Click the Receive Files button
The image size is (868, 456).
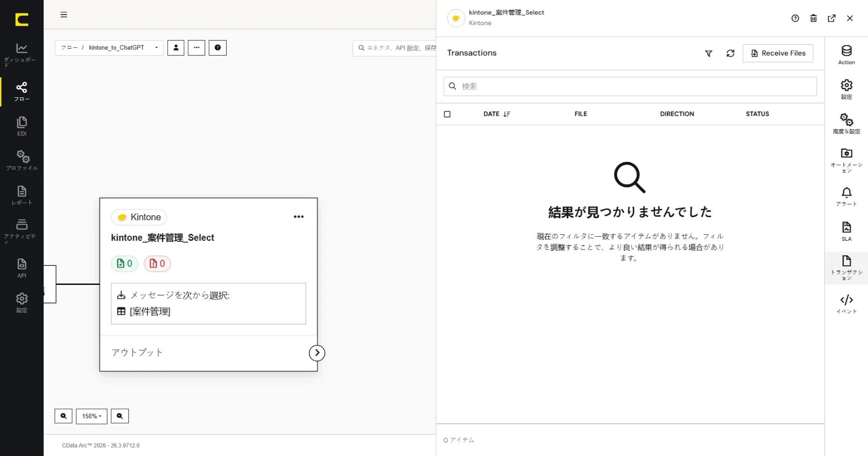(x=778, y=53)
